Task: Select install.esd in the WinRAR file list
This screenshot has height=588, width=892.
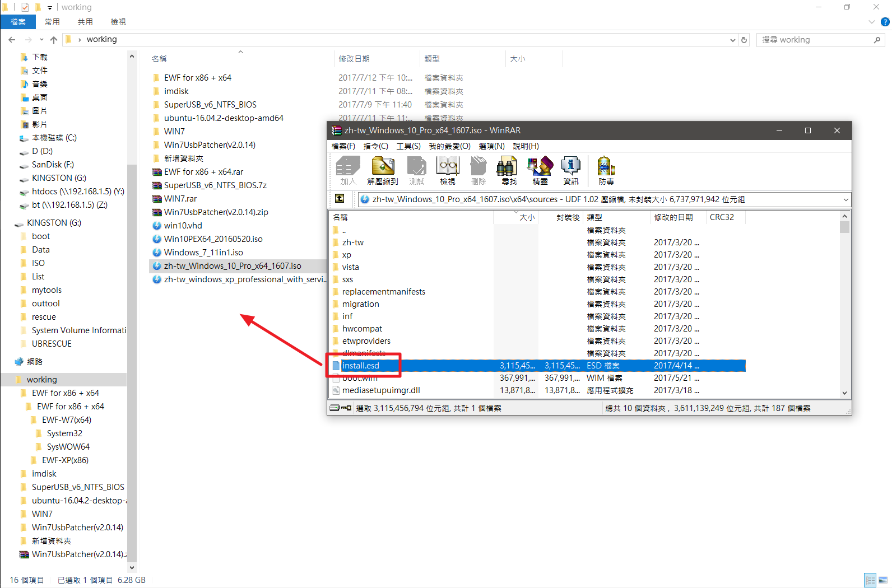Action: (361, 366)
